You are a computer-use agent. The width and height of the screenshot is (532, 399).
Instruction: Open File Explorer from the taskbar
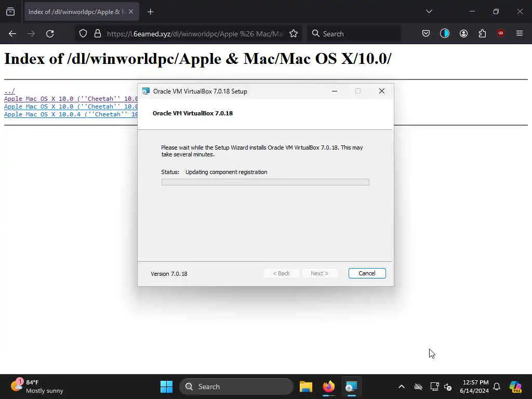[305, 387]
